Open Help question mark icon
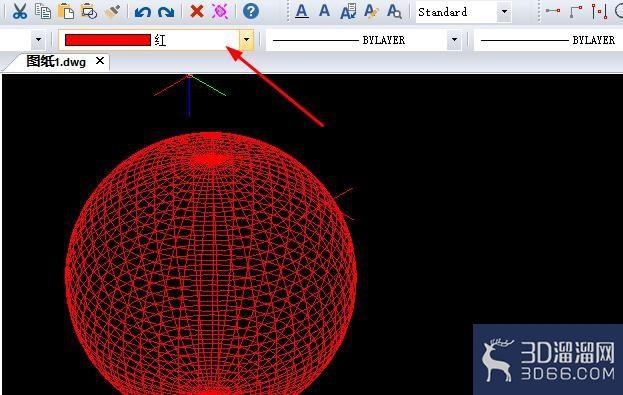Image resolution: width=623 pixels, height=395 pixels. [251, 11]
